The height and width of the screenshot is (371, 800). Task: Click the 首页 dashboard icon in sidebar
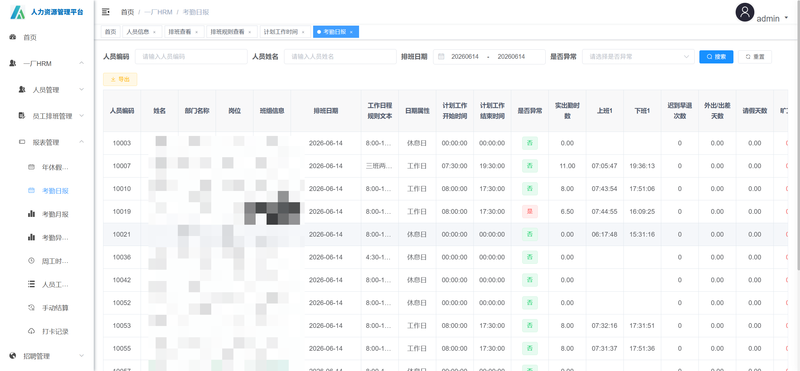pos(13,37)
